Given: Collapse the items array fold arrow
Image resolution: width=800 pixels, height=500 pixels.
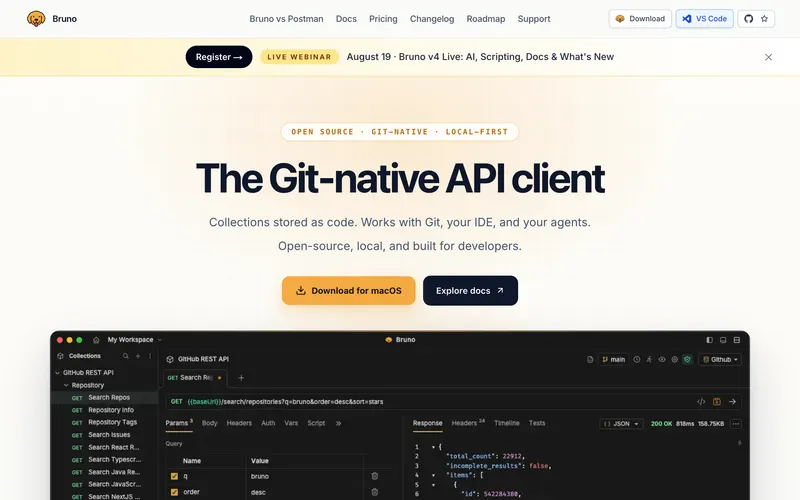Looking at the screenshot, I should pos(433,475).
